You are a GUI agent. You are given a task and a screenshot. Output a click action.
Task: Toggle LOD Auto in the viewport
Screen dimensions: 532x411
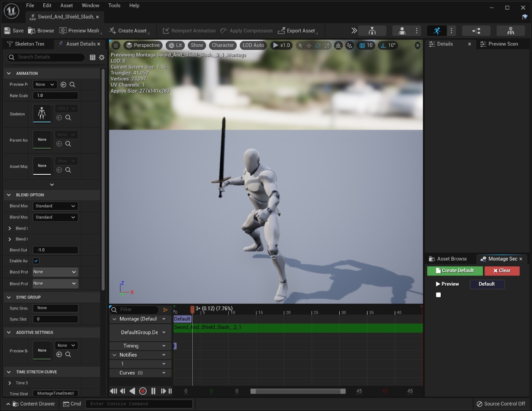(253, 45)
